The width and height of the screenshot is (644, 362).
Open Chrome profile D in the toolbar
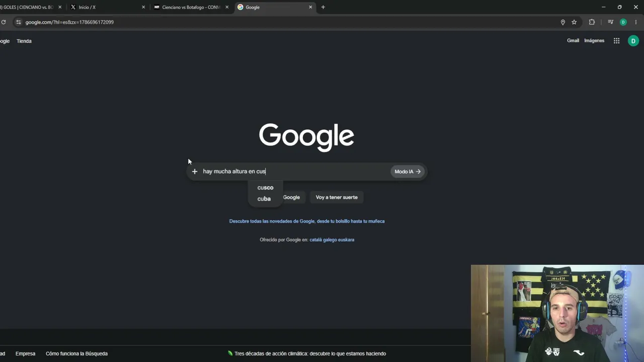(x=623, y=22)
